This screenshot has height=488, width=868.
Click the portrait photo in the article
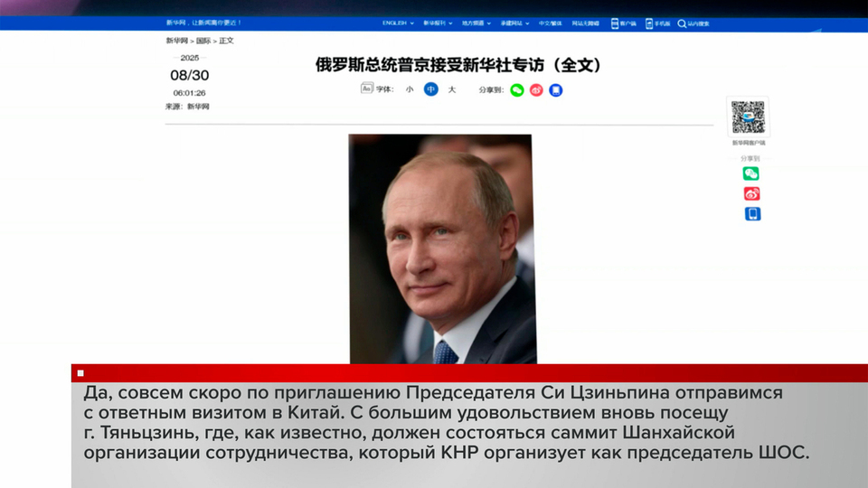[442, 249]
